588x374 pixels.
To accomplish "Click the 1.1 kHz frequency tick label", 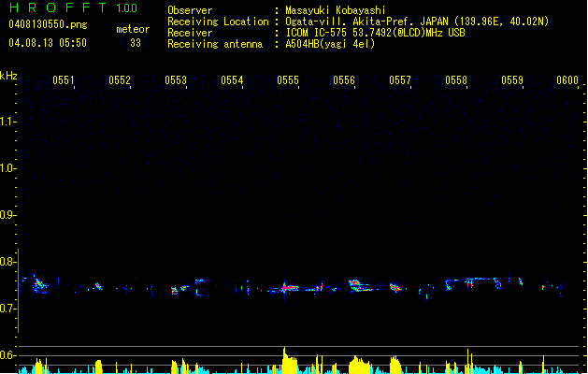I will (7, 122).
